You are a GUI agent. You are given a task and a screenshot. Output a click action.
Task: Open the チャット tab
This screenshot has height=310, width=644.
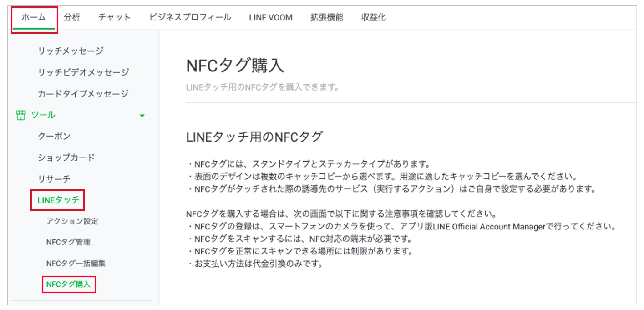coord(114,18)
